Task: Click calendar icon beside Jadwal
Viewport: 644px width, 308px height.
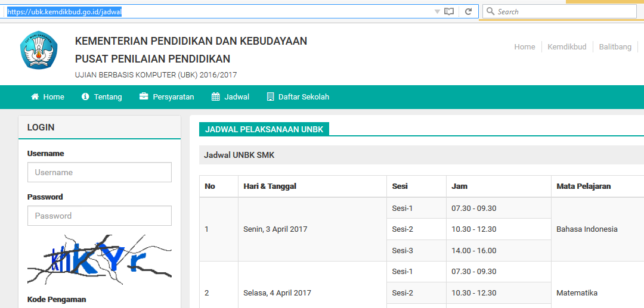Action: [216, 97]
